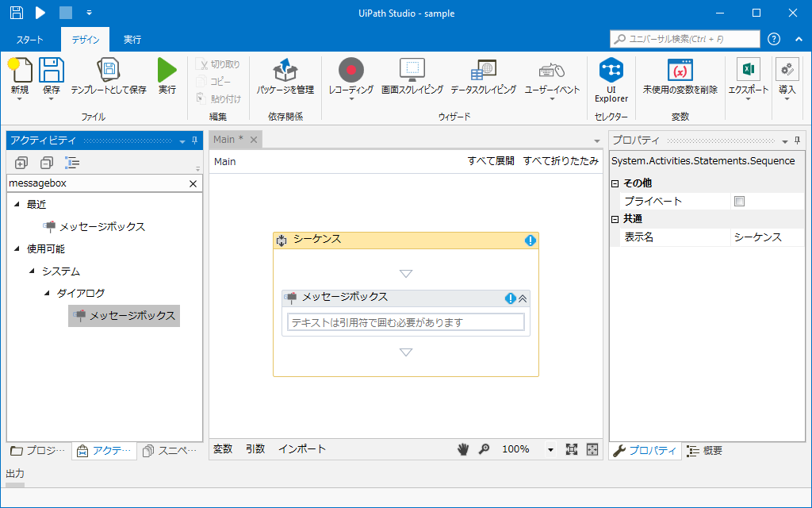The image size is (812, 508).
Task: Toggle the プライベート checkbox
Action: (740, 201)
